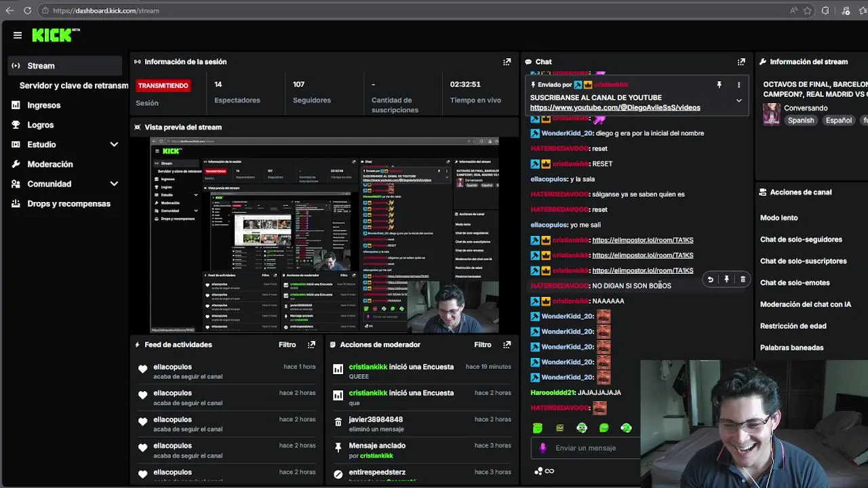Collapse the pinned message with its chevron
Image resolution: width=868 pixels, height=488 pixels.
(738, 100)
